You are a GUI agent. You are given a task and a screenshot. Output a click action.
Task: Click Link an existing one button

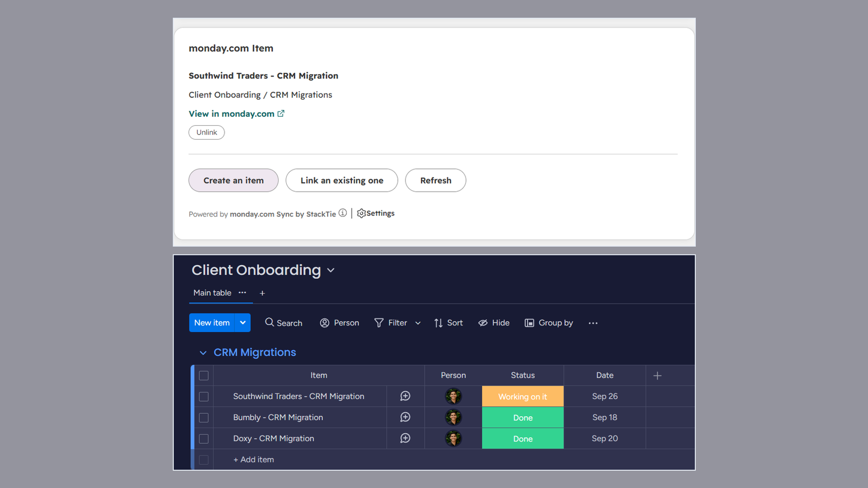tap(342, 180)
